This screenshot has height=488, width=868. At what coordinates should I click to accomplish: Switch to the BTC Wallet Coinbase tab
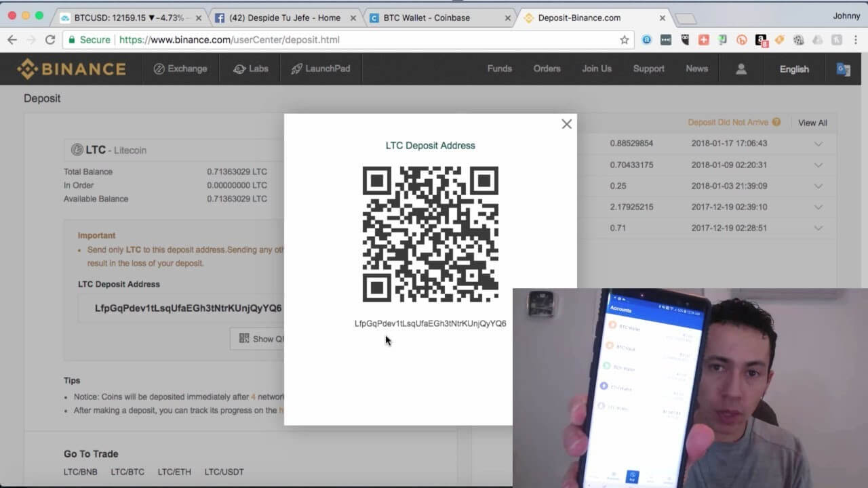coord(438,18)
